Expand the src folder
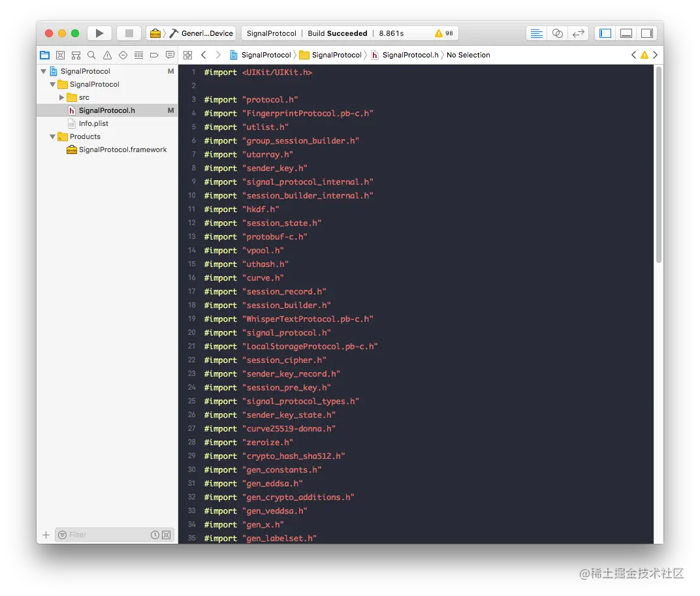The width and height of the screenshot is (700, 596). coord(61,97)
